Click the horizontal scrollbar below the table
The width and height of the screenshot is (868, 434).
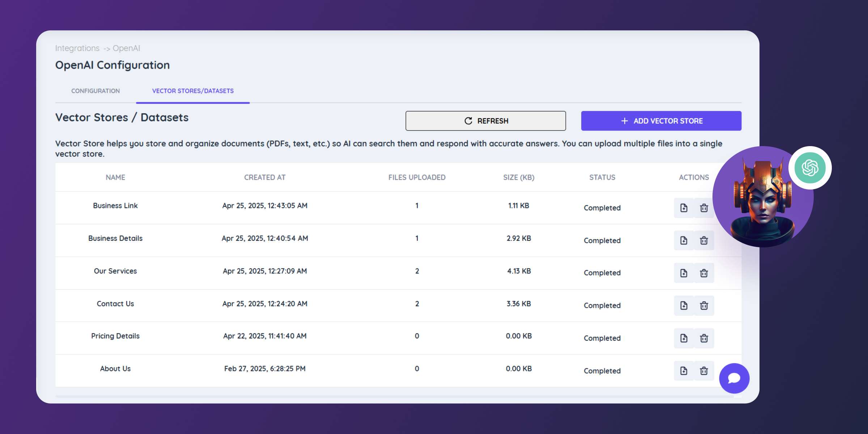[394, 397]
